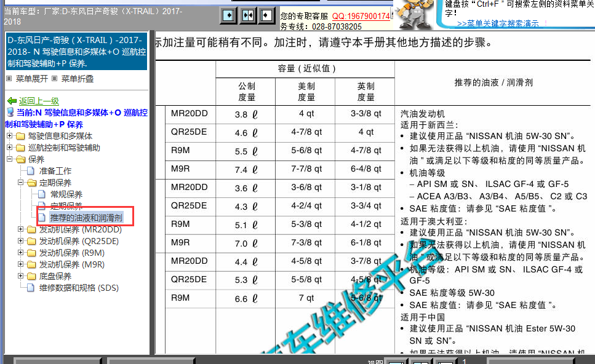Open the 常规保养 tree item

click(x=66, y=194)
